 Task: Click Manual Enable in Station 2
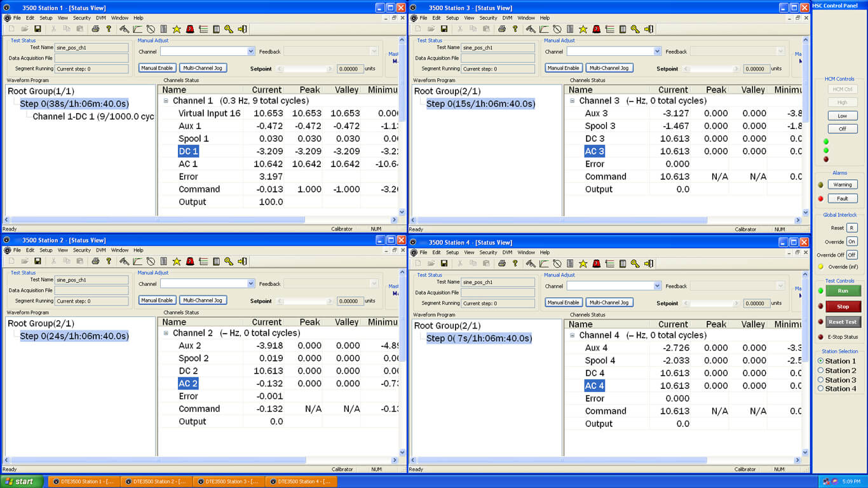157,300
